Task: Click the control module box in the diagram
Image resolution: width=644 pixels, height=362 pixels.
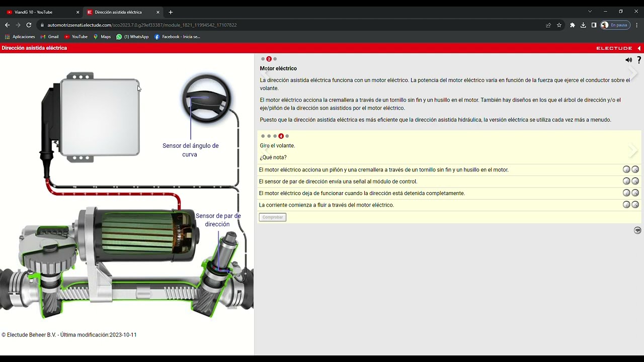Action: 100,117
